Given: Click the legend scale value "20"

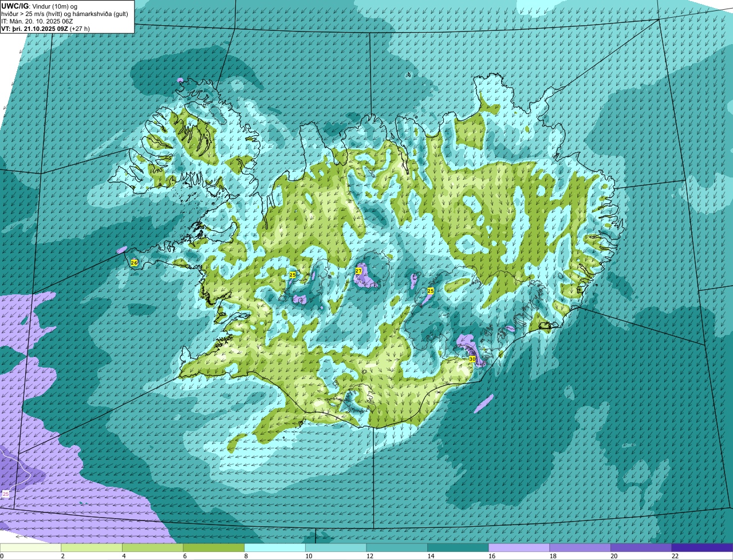Looking at the screenshot, I should pyautogui.click(x=614, y=556).
